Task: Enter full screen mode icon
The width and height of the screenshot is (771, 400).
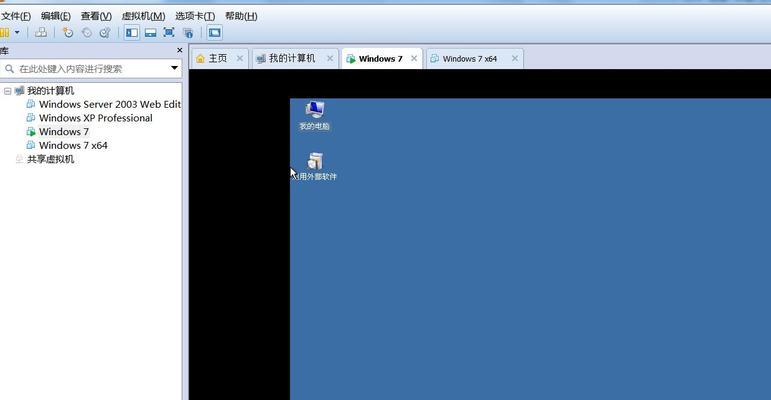Action: [x=169, y=33]
